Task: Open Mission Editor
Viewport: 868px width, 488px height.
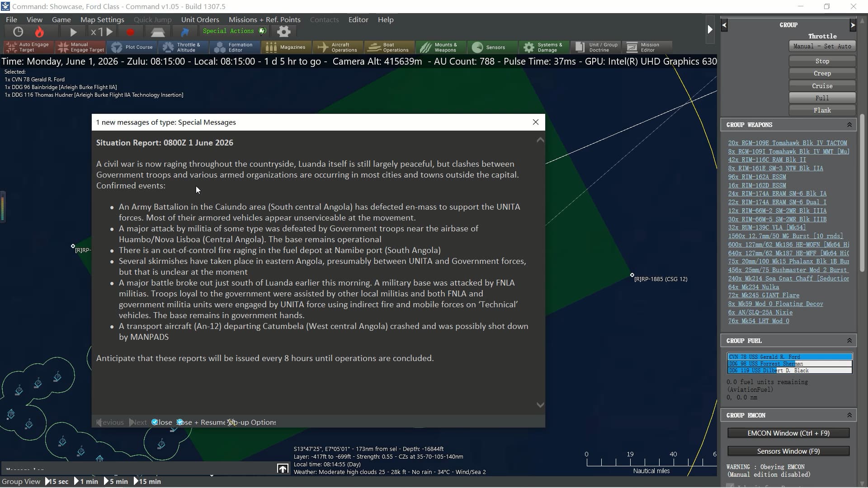Action: point(647,47)
